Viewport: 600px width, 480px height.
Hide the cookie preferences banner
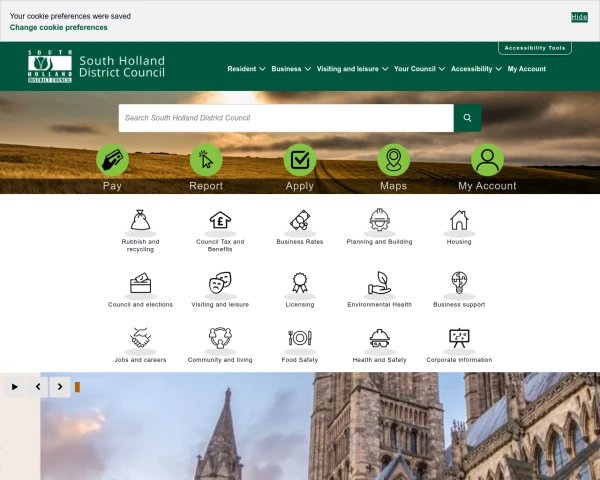[579, 17]
